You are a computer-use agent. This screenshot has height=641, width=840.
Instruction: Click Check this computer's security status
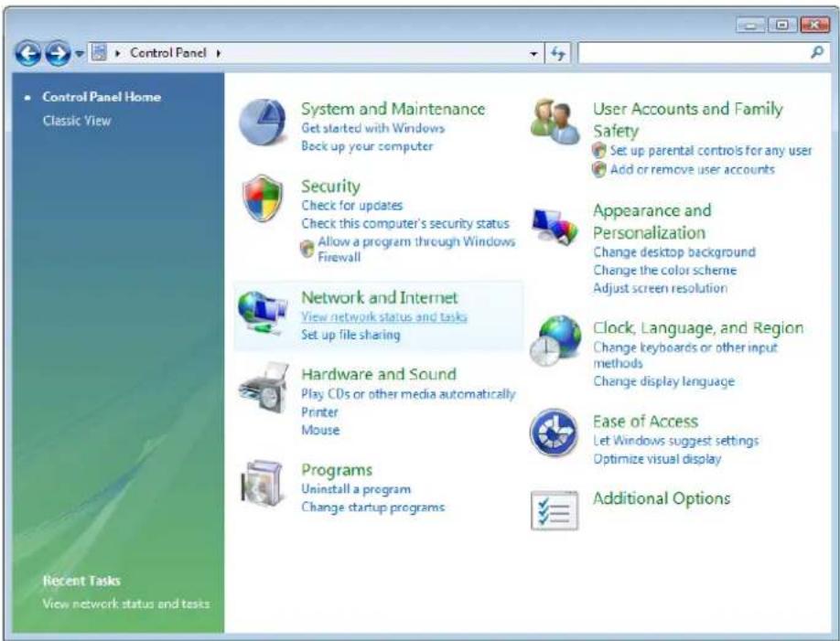tap(405, 223)
